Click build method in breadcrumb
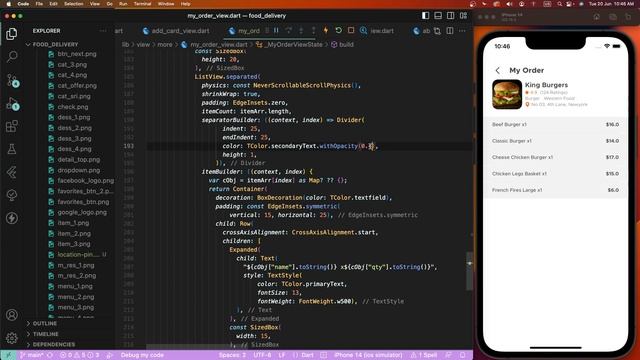640x360 pixels. (346, 44)
